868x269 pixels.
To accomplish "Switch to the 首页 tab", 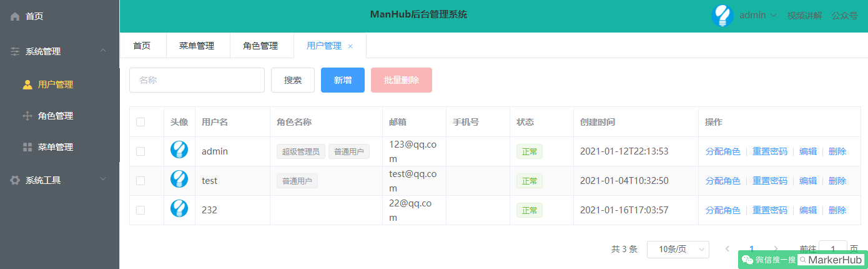I will (142, 46).
